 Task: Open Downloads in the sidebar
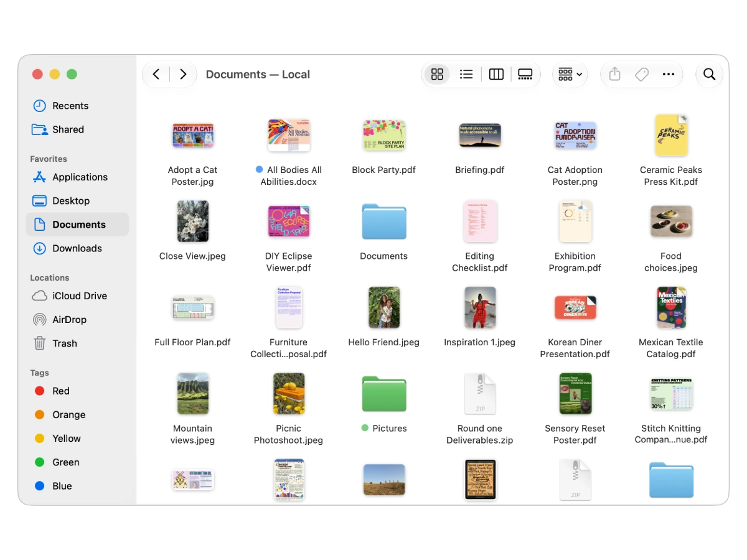coord(77,248)
